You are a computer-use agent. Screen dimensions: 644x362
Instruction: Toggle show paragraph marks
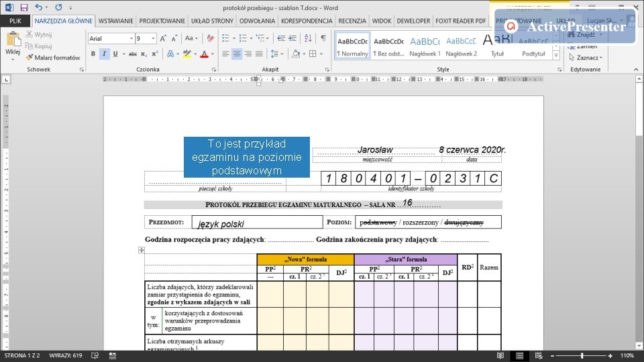323,39
